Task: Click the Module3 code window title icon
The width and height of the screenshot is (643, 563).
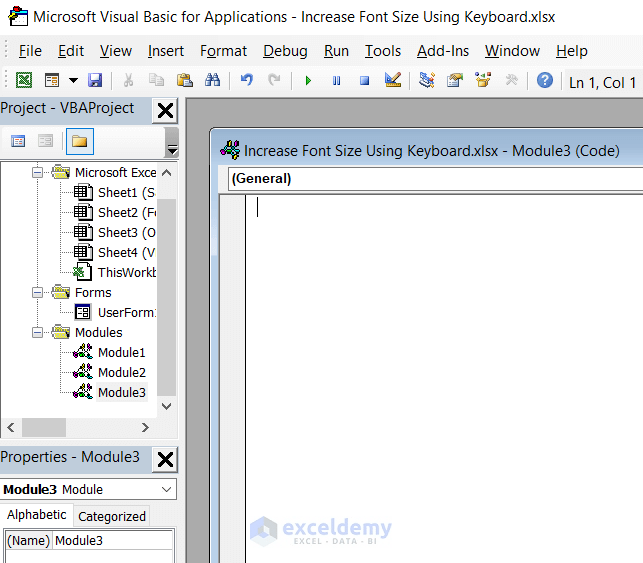Action: pyautogui.click(x=230, y=150)
